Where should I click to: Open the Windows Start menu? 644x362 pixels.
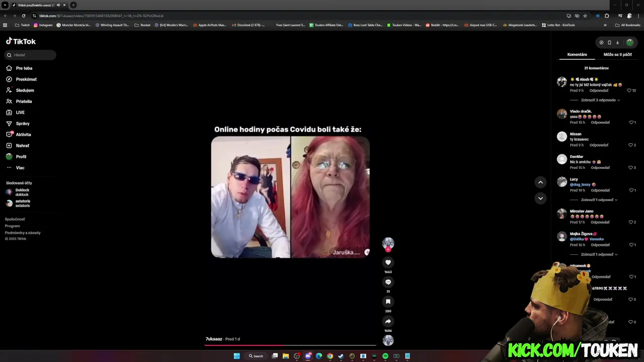236,356
